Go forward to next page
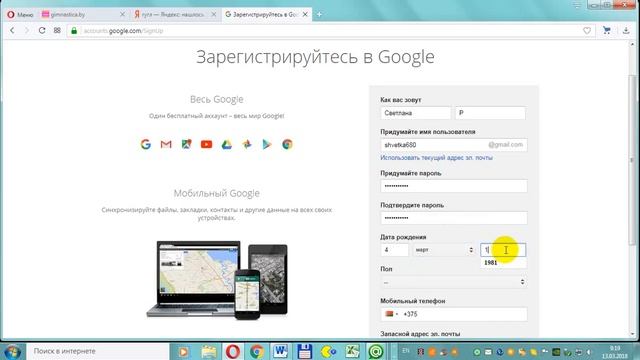The height and width of the screenshot is (360, 640). coord(27,31)
